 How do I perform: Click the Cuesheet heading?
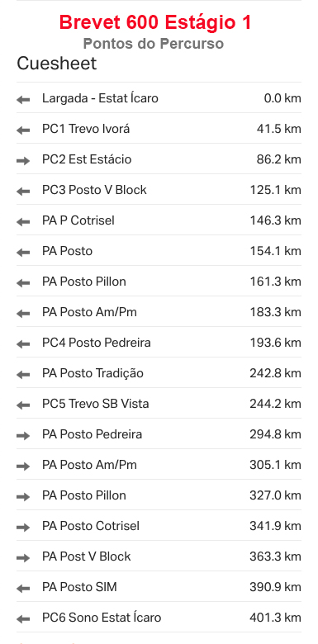[x=57, y=64]
